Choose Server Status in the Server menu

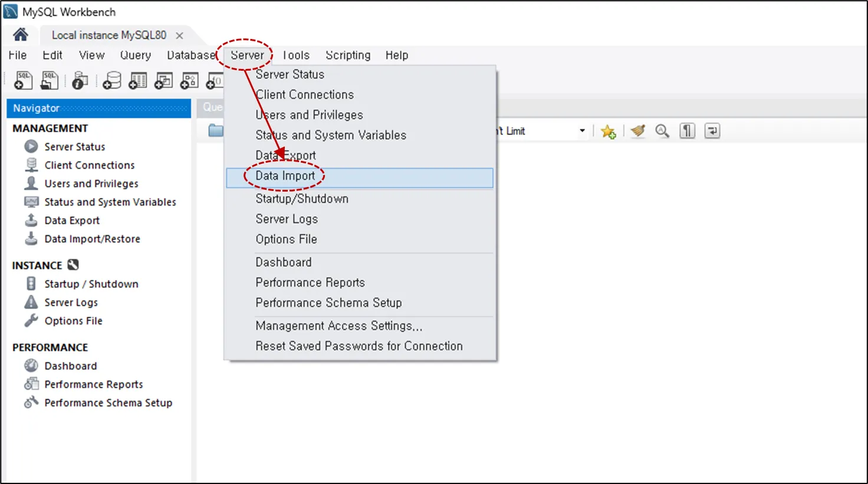pos(360,74)
